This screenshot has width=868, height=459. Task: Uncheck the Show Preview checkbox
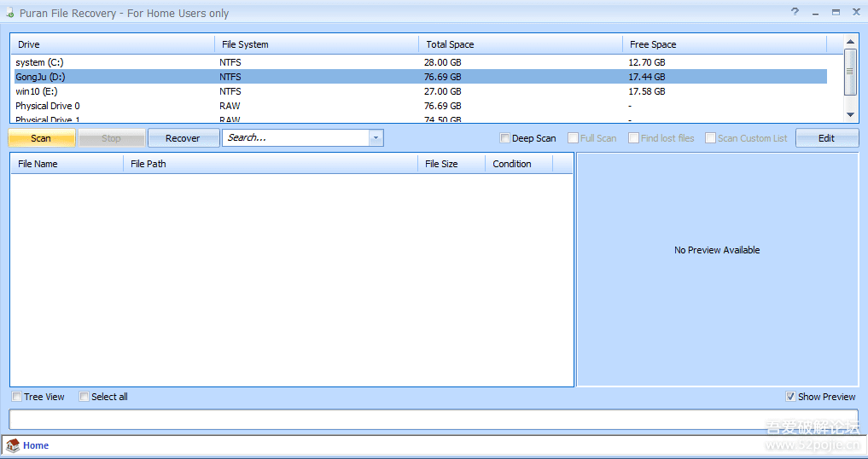pyautogui.click(x=790, y=397)
